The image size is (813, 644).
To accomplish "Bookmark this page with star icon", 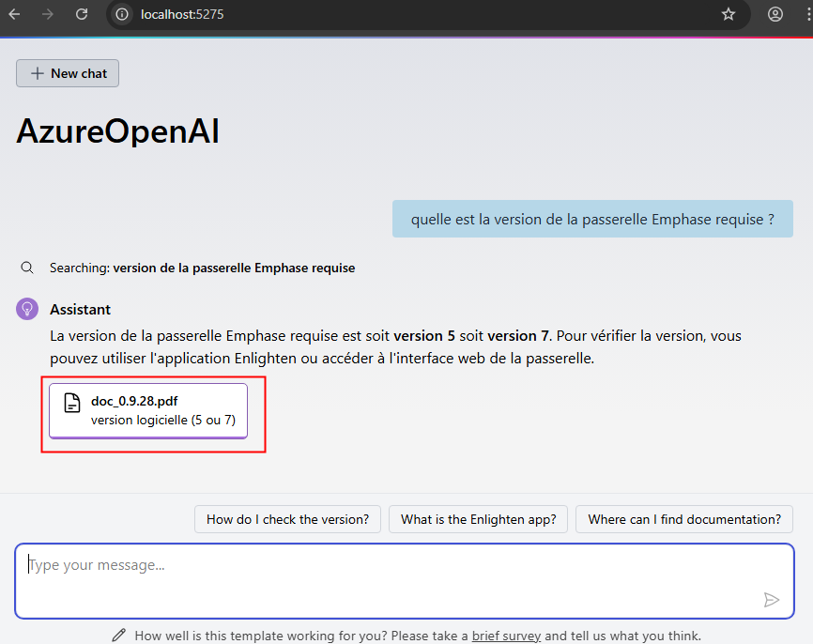I will click(729, 14).
